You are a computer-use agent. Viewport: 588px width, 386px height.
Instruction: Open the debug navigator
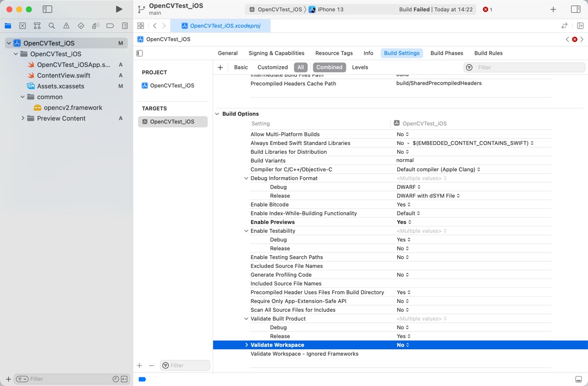[x=96, y=26]
